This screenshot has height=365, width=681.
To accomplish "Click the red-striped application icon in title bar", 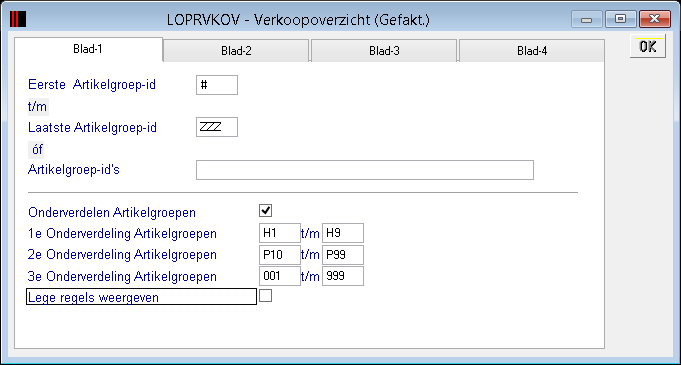I will pyautogui.click(x=18, y=19).
